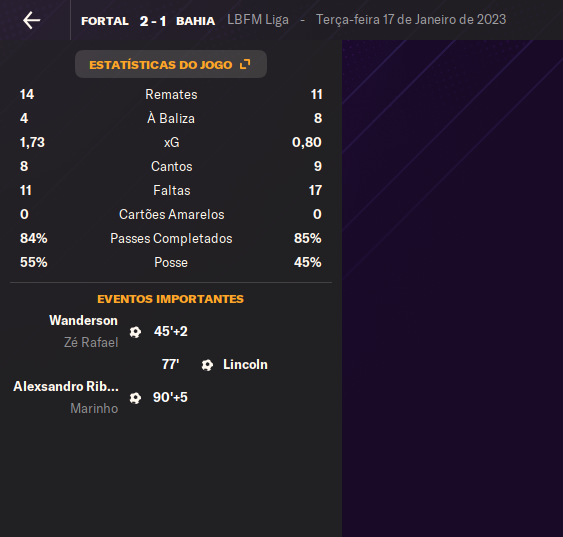
Task: Go back using the arrow icon
Action: point(32,20)
